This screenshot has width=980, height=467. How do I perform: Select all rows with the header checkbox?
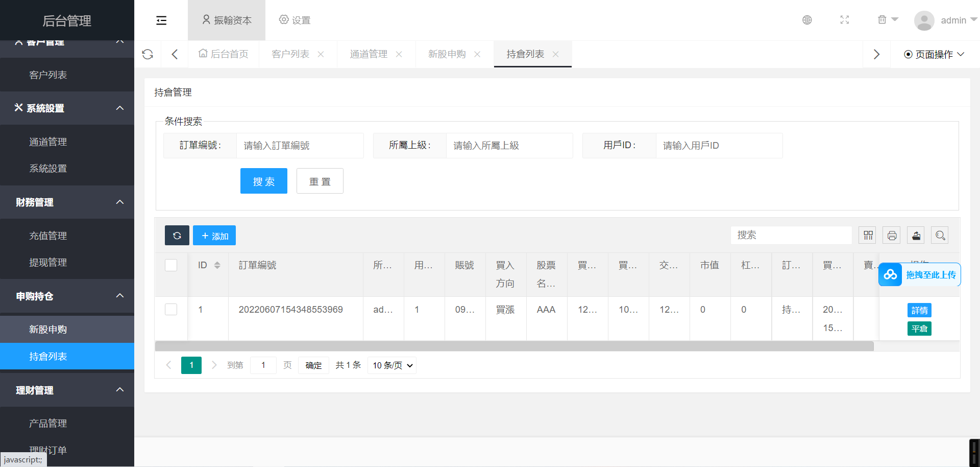click(171, 265)
